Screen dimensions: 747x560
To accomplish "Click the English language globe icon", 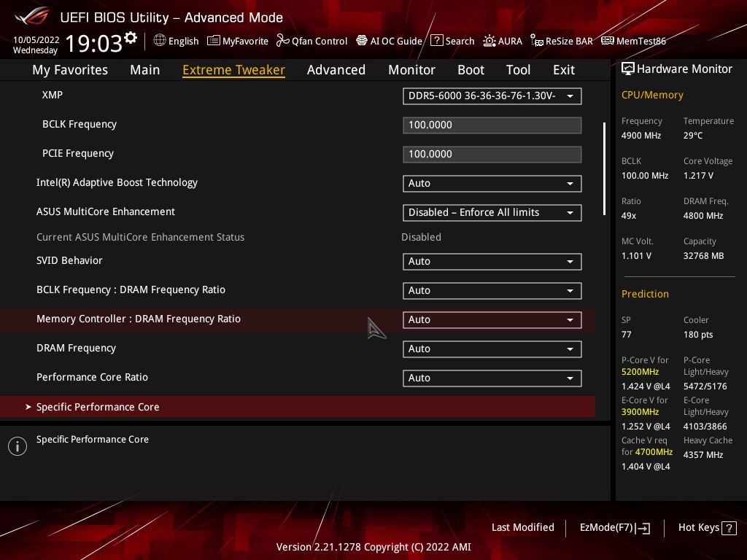I will pyautogui.click(x=160, y=41).
